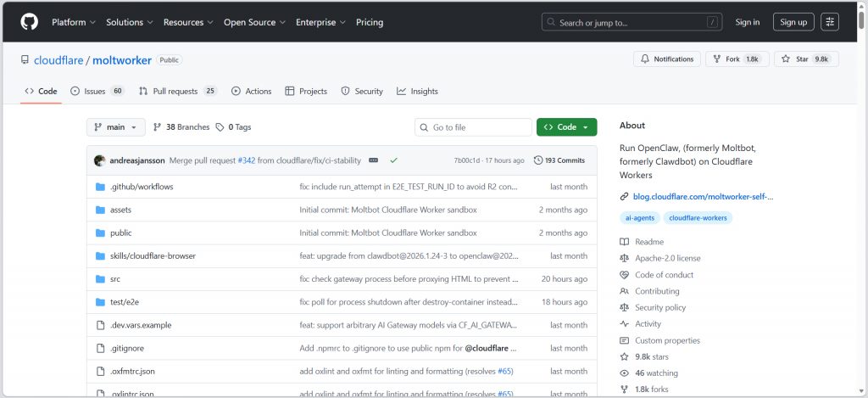Switch to the Projects tab
Screen dimensions: 868x398
coord(306,92)
